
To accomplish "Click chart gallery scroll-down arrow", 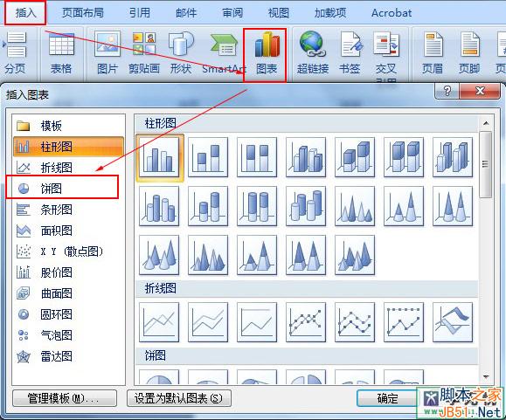I will pyautogui.click(x=486, y=376).
